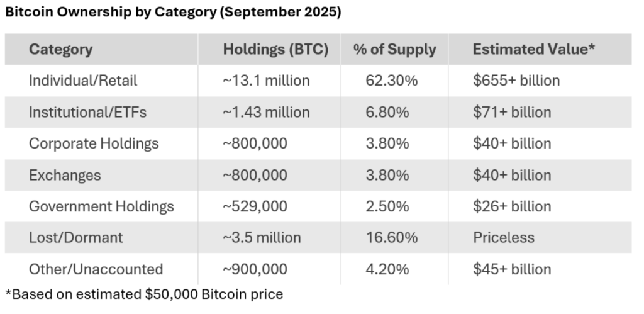The image size is (644, 314).
Task: Click the Holdings (BTC) column header
Action: point(275,50)
